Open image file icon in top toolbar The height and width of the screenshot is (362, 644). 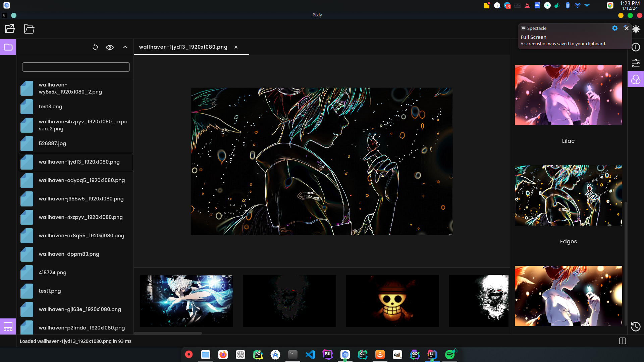[10, 29]
